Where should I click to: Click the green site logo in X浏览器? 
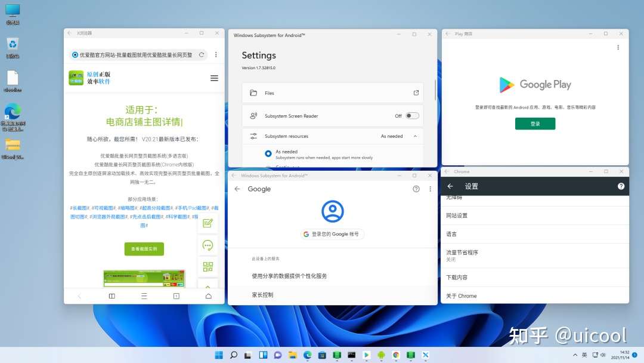click(x=76, y=78)
